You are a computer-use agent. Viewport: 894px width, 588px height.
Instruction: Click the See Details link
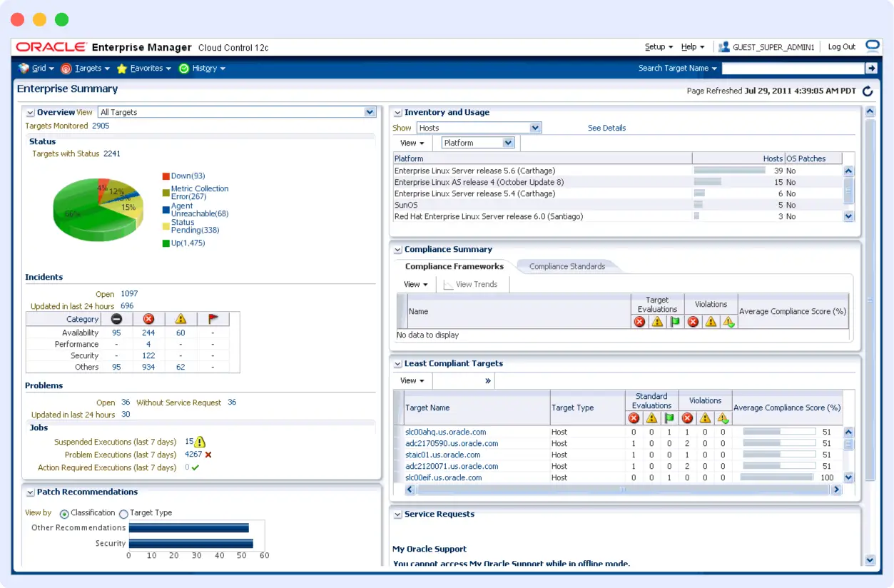click(607, 127)
